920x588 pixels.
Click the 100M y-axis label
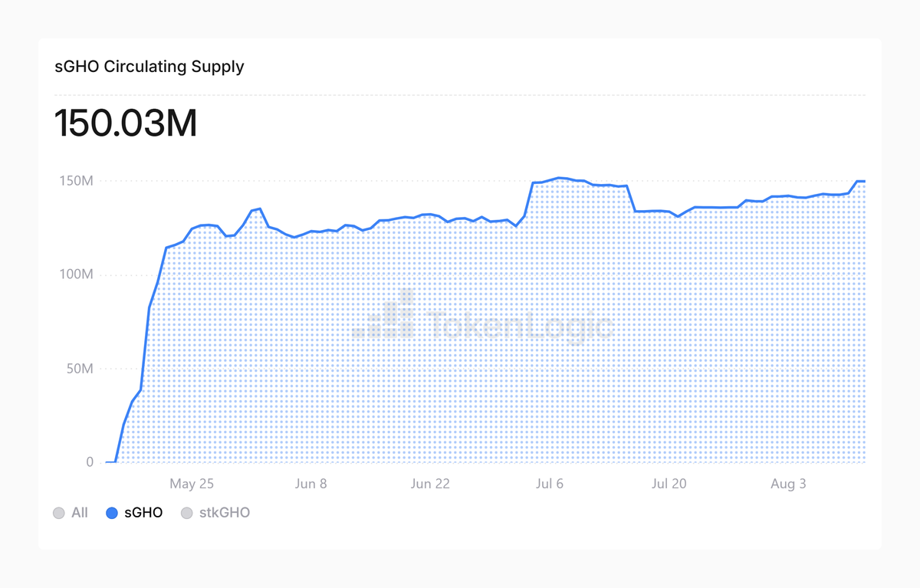point(76,274)
